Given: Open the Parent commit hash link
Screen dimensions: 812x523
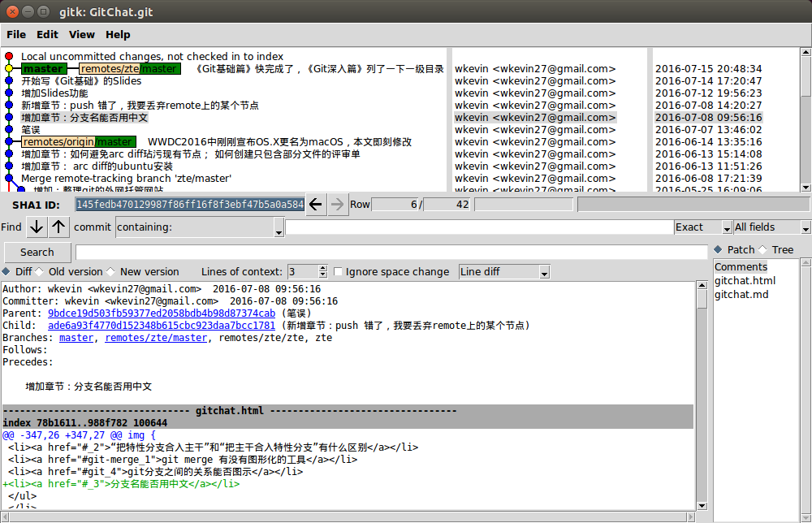Looking at the screenshot, I should click(161, 313).
